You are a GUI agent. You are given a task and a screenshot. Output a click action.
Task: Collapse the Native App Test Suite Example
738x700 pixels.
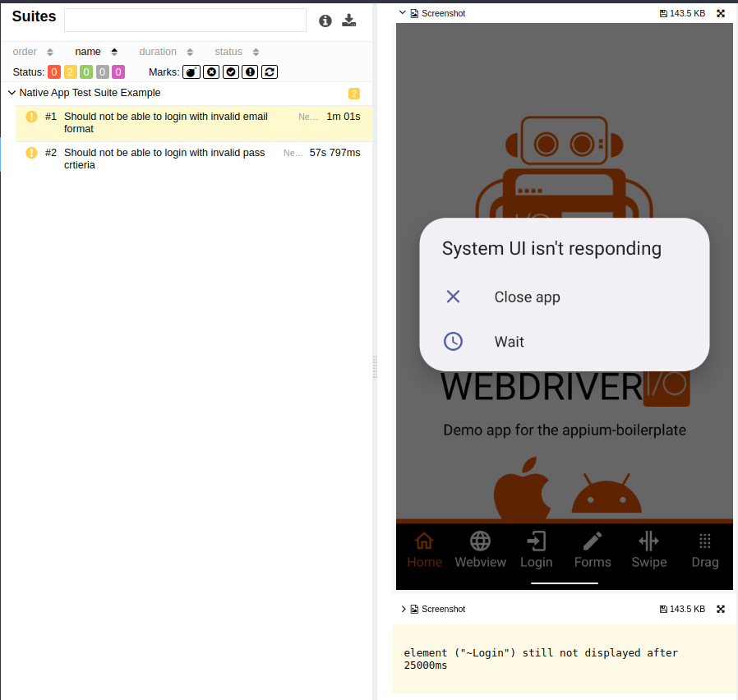(x=12, y=93)
